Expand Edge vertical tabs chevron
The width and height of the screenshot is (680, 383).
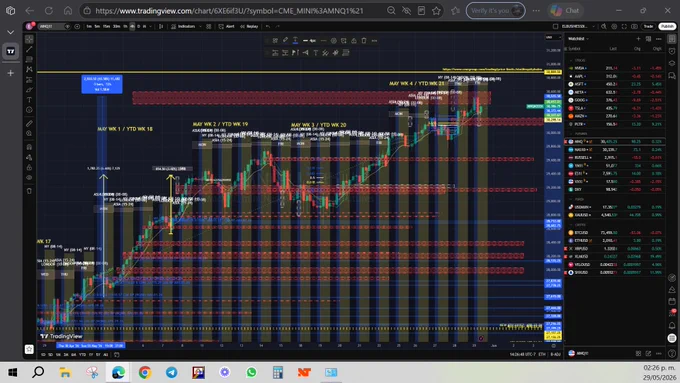pyautogui.click(x=10, y=32)
